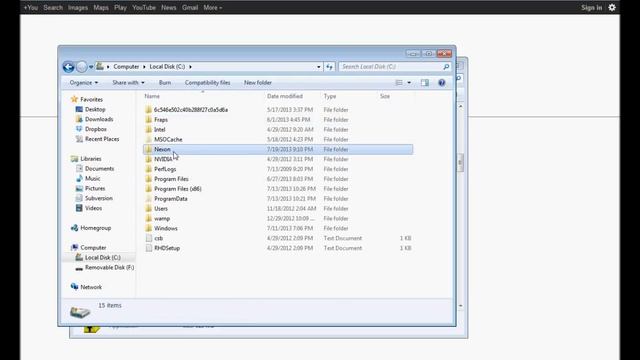Open Help with the question mark icon
This screenshot has width=640, height=360.
pyautogui.click(x=442, y=82)
